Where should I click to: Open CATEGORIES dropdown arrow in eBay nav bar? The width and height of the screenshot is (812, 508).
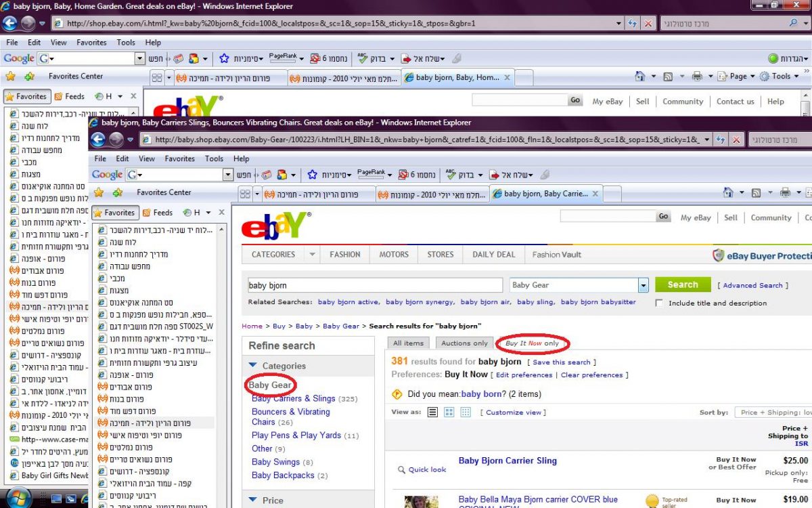click(312, 255)
